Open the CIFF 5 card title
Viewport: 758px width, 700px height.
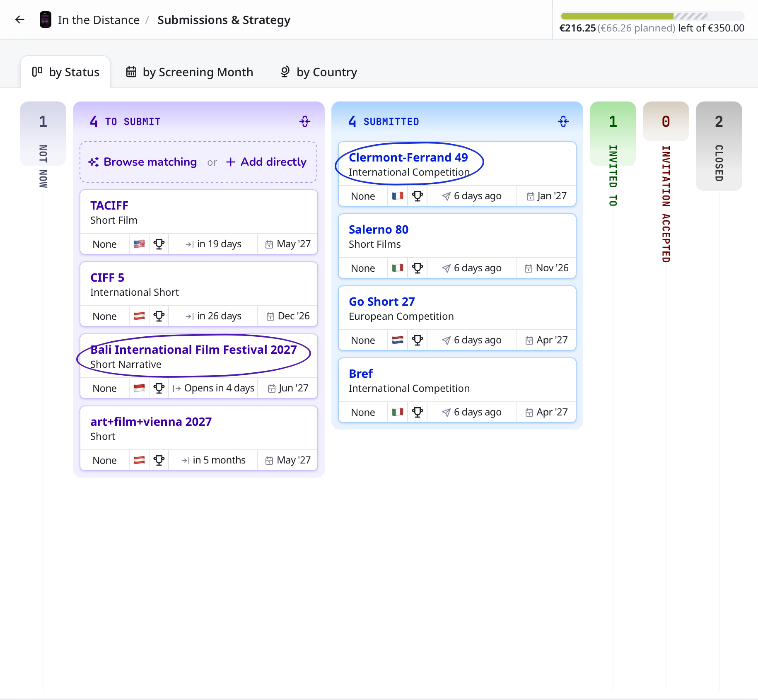pos(107,278)
